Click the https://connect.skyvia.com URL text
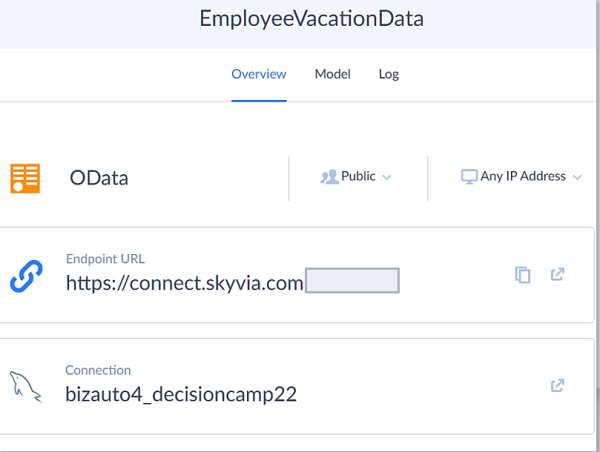Image resolution: width=600 pixels, height=452 pixels. tap(184, 283)
